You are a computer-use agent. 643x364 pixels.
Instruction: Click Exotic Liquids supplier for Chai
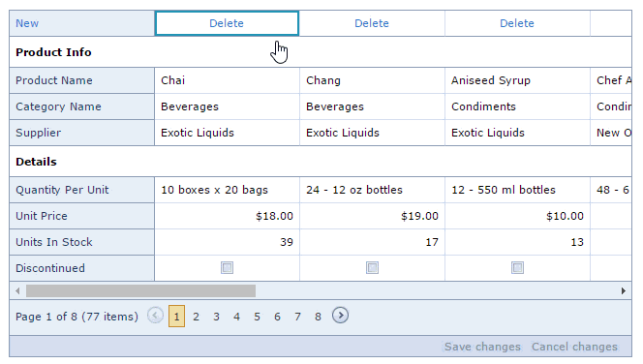pos(227,133)
